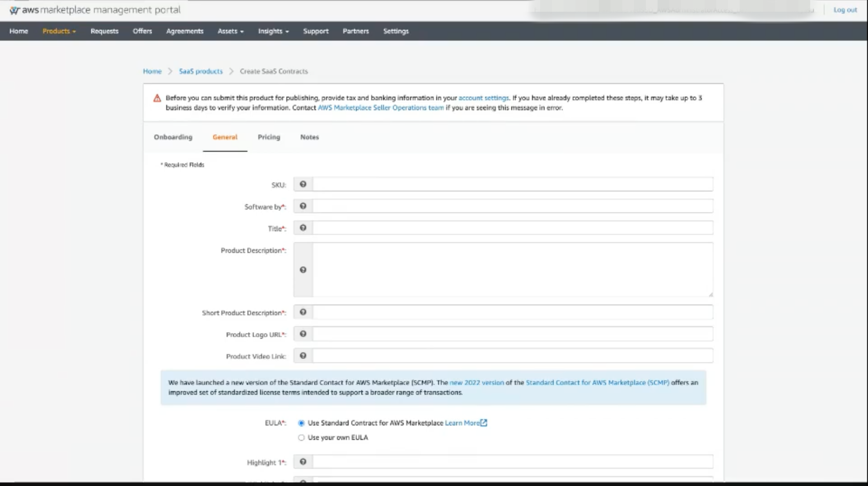Open the new 2022 version link
The width and height of the screenshot is (868, 486).
pyautogui.click(x=476, y=383)
